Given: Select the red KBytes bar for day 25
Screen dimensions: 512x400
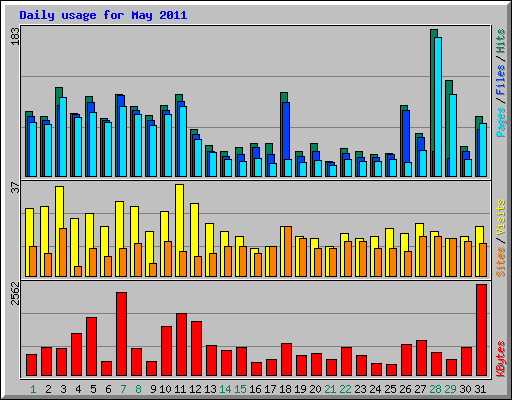Looking at the screenshot, I should point(391,370).
